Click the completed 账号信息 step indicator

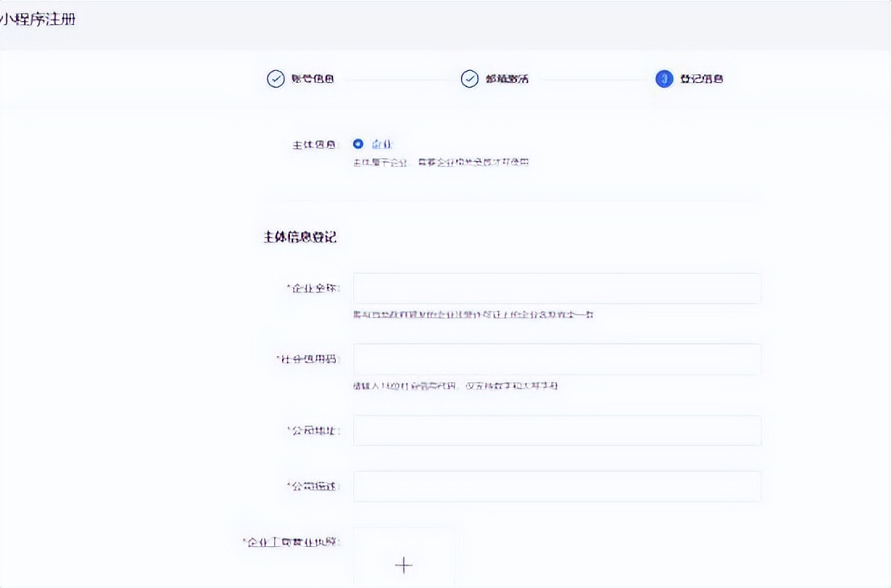[x=276, y=78]
